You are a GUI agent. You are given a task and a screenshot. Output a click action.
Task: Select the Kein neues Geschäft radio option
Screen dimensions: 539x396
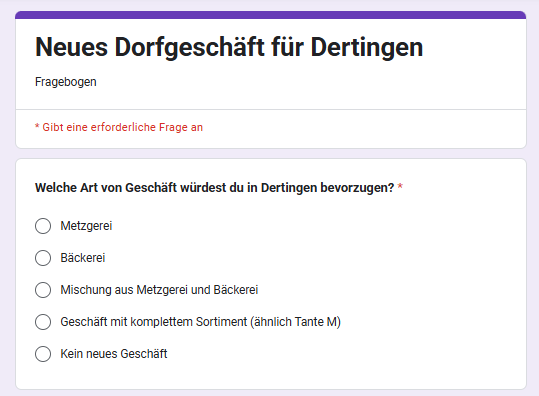[x=43, y=354]
